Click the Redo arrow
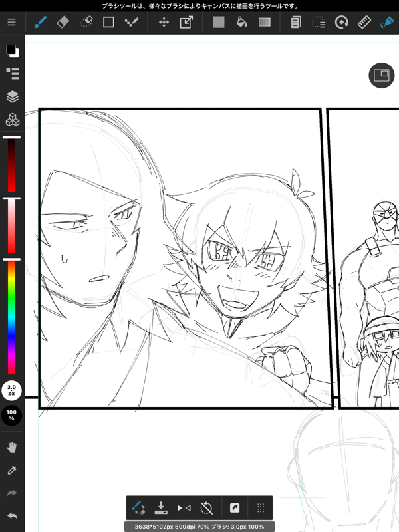Image resolution: width=399 pixels, height=532 pixels. tap(12, 493)
